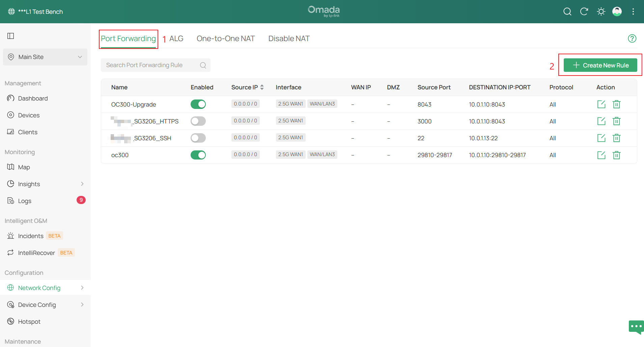Open the Logs page
Image resolution: width=644 pixels, height=347 pixels.
pyautogui.click(x=24, y=201)
